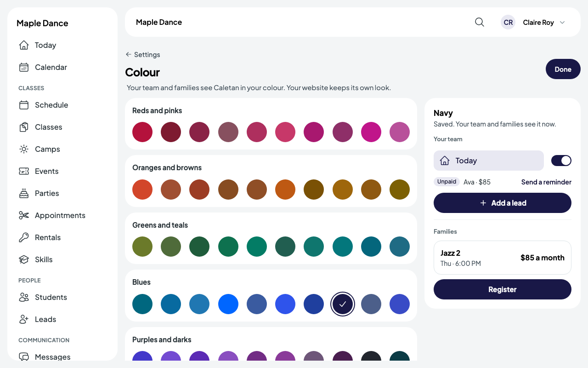Select the last swatch in Greens and teals
This screenshot has width=588, height=368.
[400, 247]
